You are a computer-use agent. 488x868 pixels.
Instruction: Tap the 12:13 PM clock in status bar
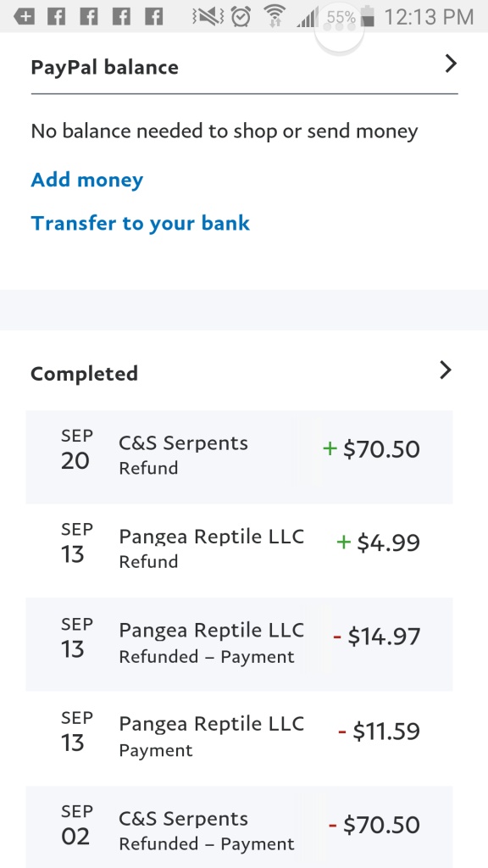point(429,17)
